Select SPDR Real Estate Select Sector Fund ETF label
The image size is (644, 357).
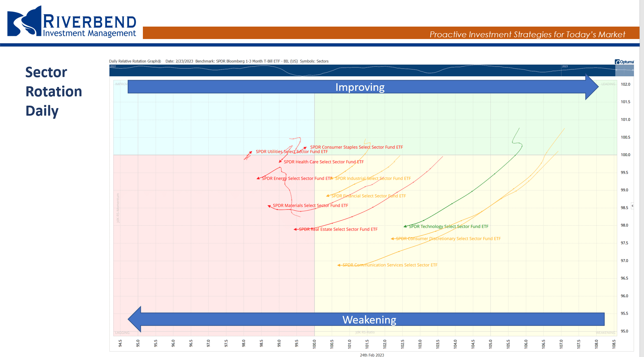[338, 229]
